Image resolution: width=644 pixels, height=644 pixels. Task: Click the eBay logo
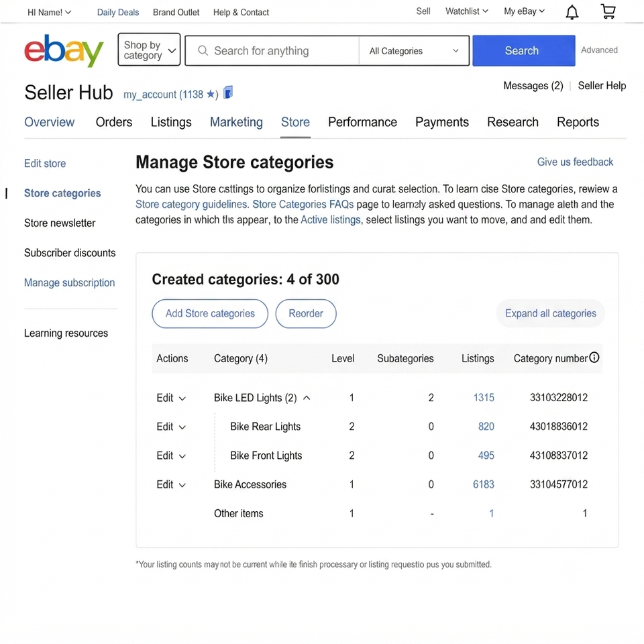tap(64, 50)
